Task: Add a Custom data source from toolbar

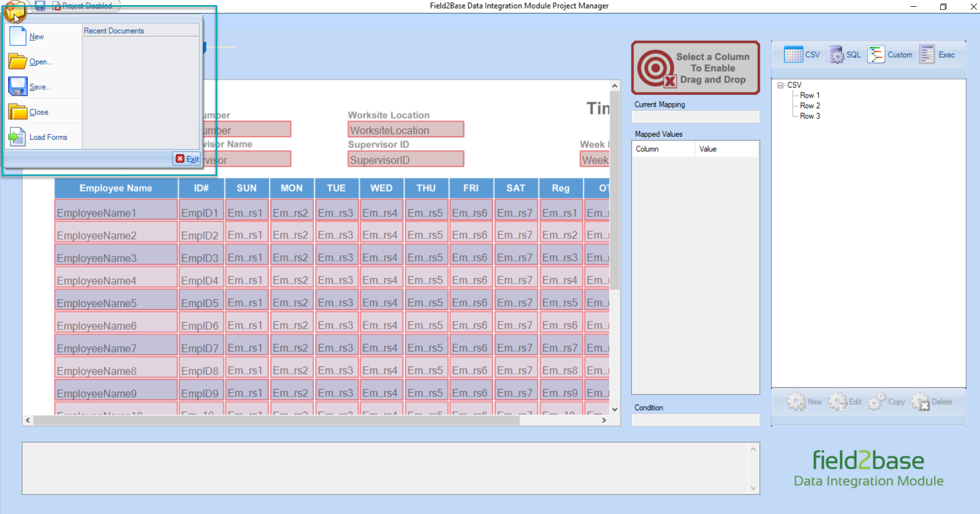Action: pyautogui.click(x=890, y=55)
